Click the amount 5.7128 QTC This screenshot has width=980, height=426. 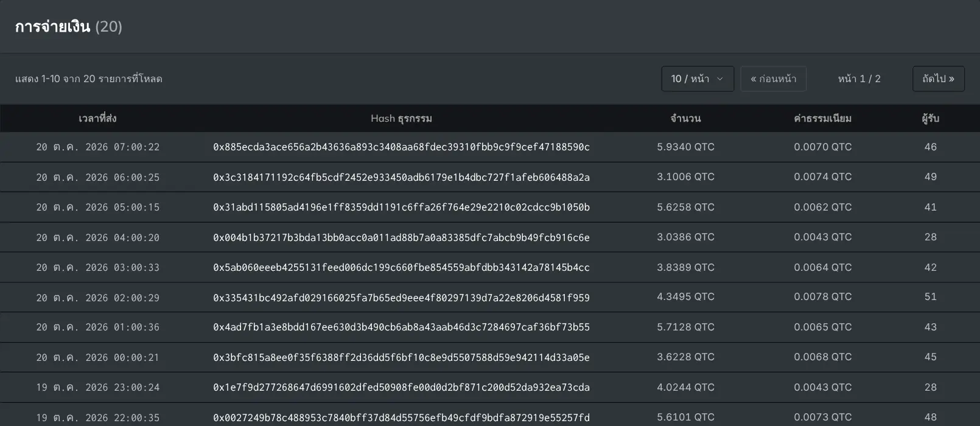point(685,327)
